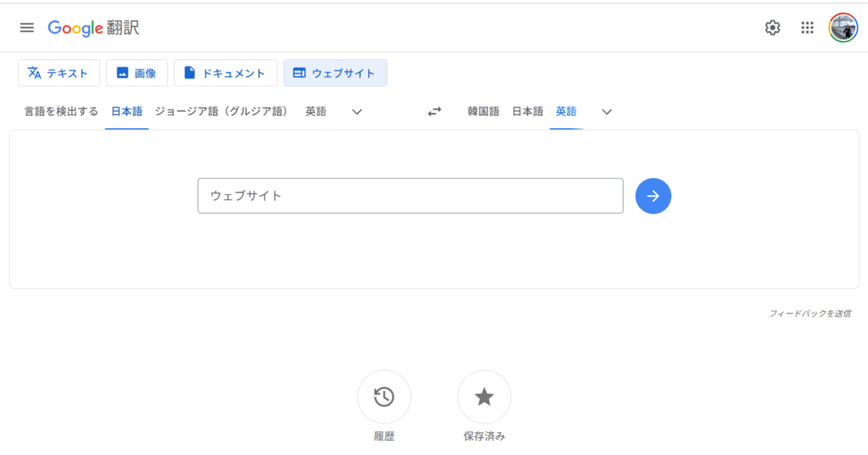Click the フィードバックを送信 link

coord(810,314)
